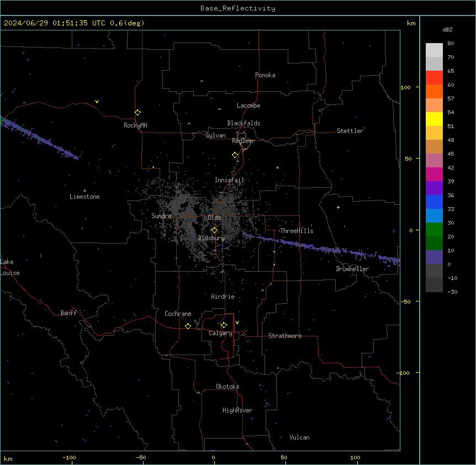Image resolution: width=476 pixels, height=465 pixels.
Task: Click the 2024/06/29 01:51:35 UTC timestamp
Action: click(54, 23)
